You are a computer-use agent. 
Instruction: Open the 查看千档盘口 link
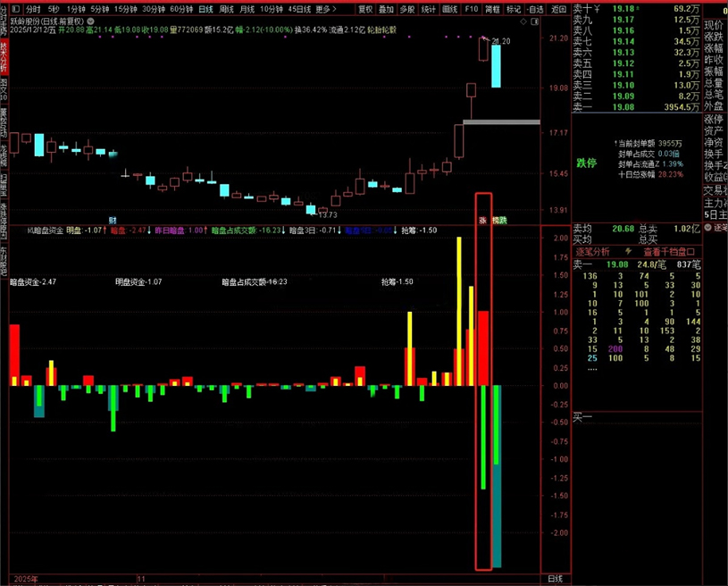pyautogui.click(x=668, y=252)
